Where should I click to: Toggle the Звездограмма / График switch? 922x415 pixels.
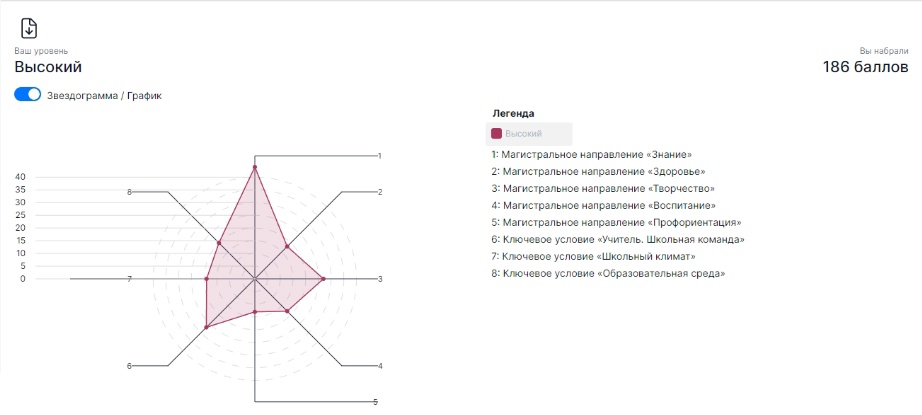(28, 95)
